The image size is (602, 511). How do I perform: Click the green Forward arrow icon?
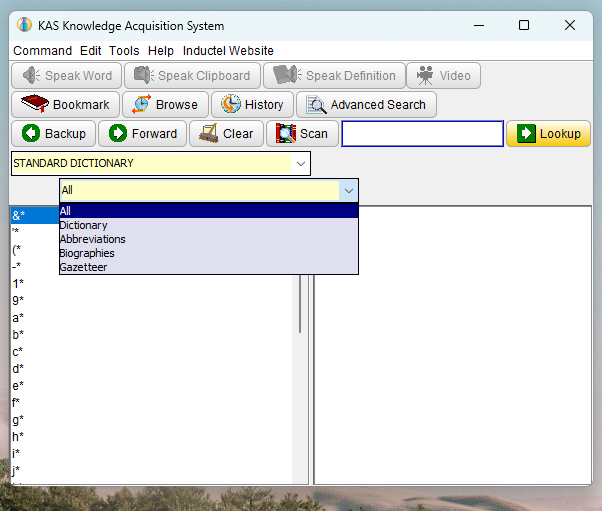coord(118,133)
